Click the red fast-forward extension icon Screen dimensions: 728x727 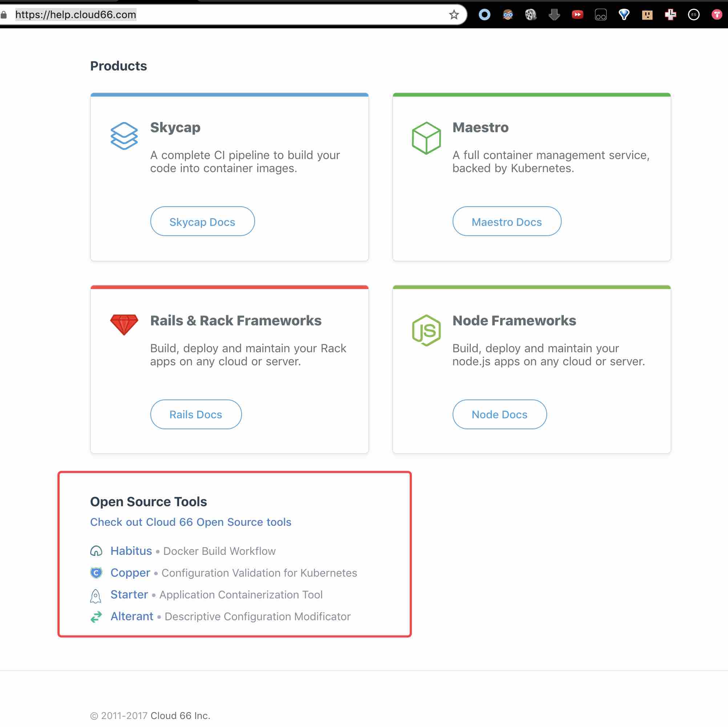pos(577,15)
